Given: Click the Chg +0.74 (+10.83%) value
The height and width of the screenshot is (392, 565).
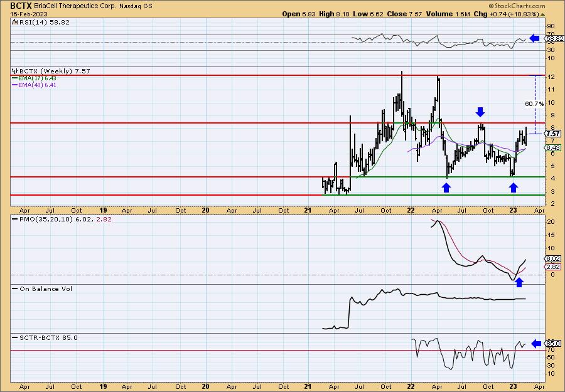Looking at the screenshot, I should click(506, 14).
